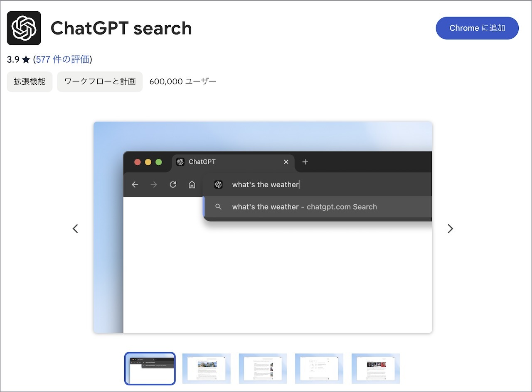The width and height of the screenshot is (532, 392).
Task: Open the 577 件の評価 ratings link
Action: [x=62, y=59]
